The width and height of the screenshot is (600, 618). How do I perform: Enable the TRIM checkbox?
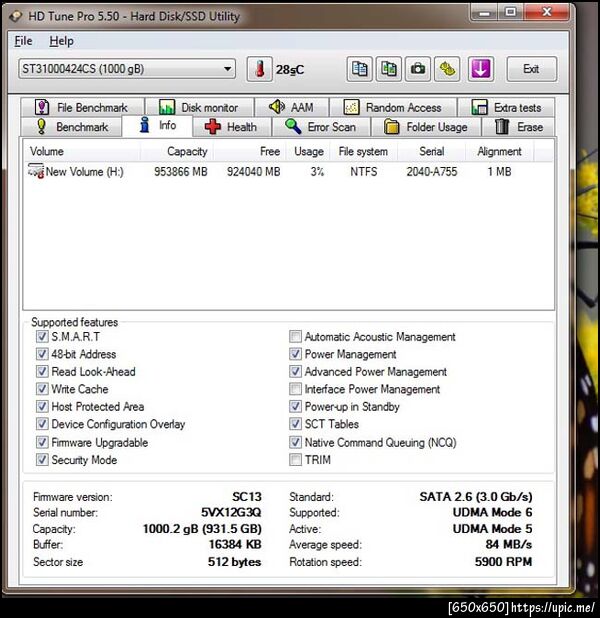[x=295, y=460]
